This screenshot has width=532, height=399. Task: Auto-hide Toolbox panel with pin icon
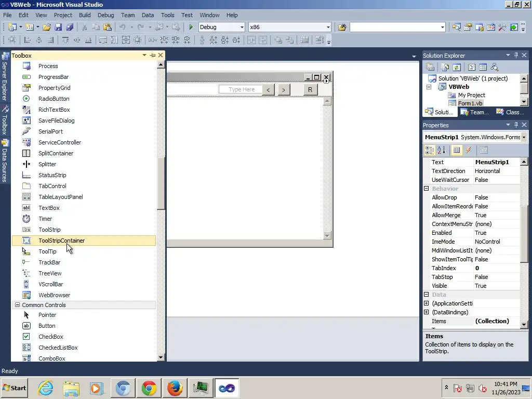(153, 55)
